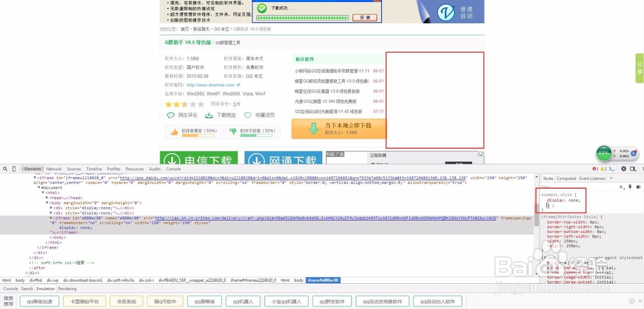The height and width of the screenshot is (309, 644).
Task: Open the Resources tab
Action: (135, 169)
